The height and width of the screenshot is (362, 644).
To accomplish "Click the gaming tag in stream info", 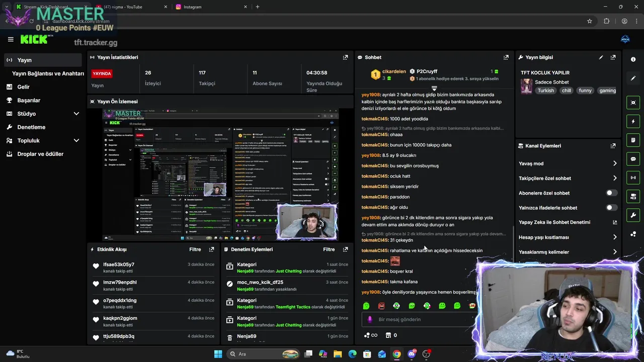I will 607,90.
